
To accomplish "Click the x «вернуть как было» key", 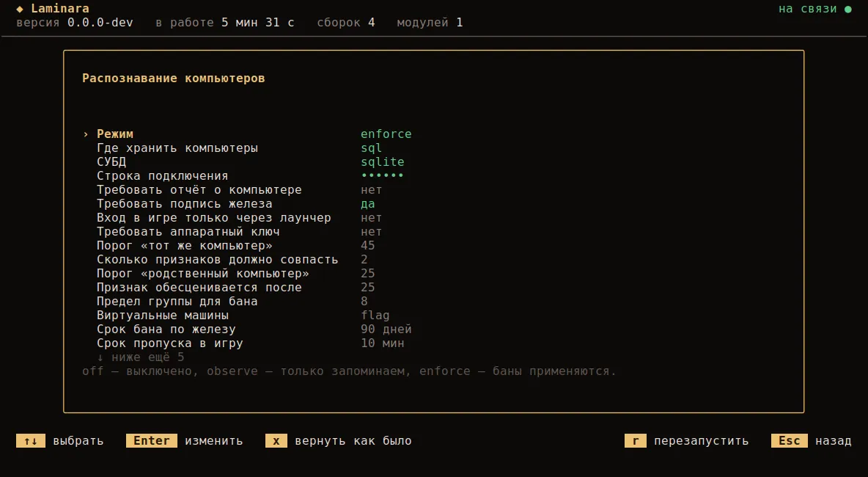I will coord(276,440).
